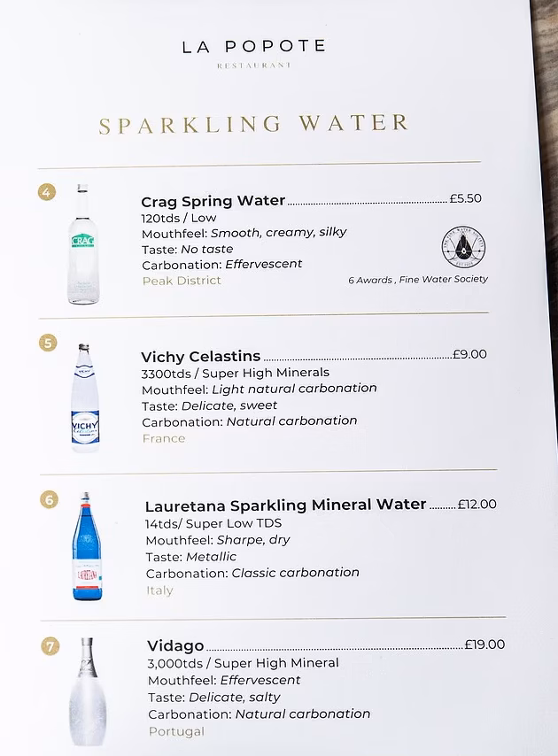
Task: Click the gold number 7 badge
Action: click(x=50, y=645)
